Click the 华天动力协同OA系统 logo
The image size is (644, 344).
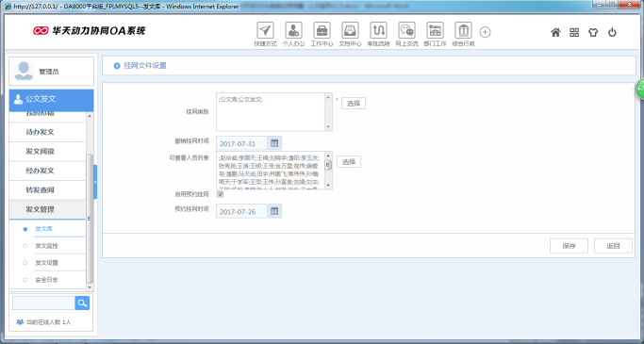click(90, 30)
